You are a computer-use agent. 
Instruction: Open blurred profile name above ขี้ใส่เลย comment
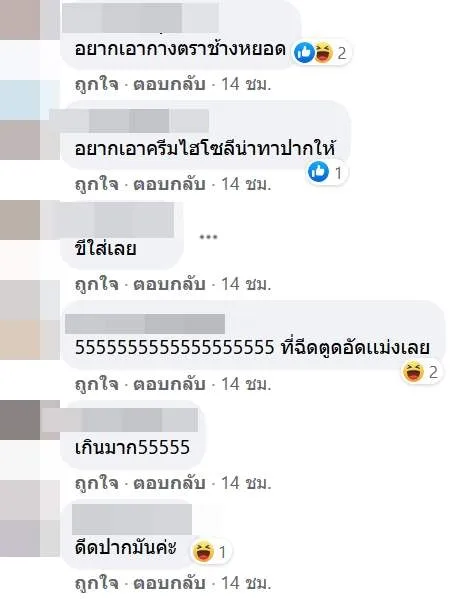(x=114, y=220)
